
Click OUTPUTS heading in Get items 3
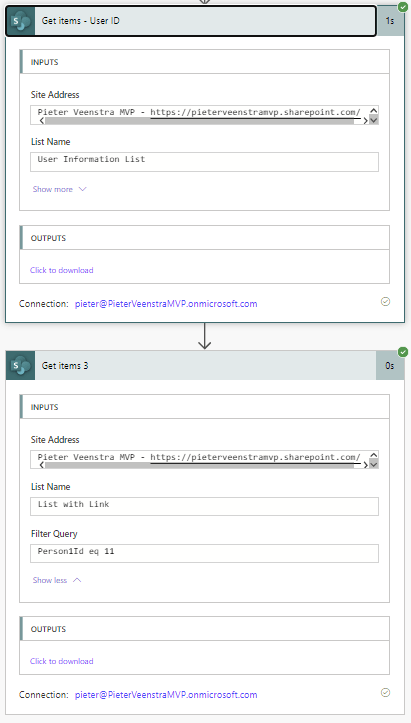pyautogui.click(x=48, y=629)
